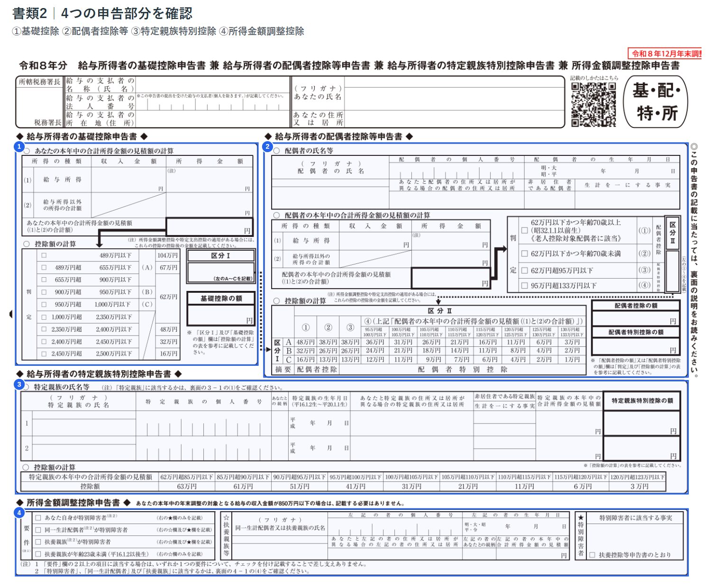
Task: Click the 63万円 deduction cell
Action: coord(187,486)
